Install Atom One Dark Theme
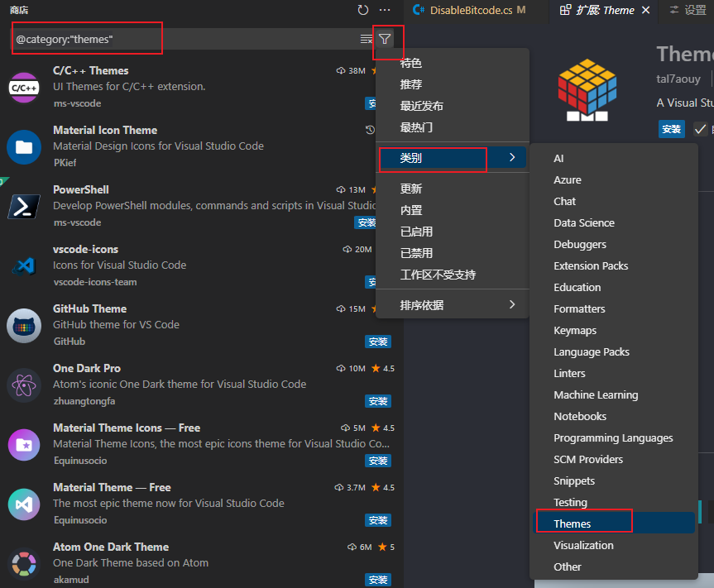714x588 pixels. [x=378, y=580]
